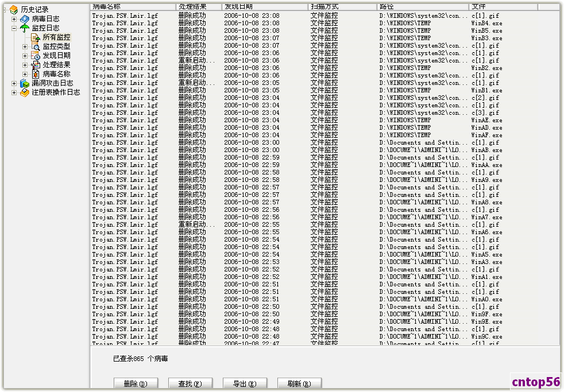The width and height of the screenshot is (564, 392).
Task: Sort by 路径 column header
Action: click(x=423, y=7)
